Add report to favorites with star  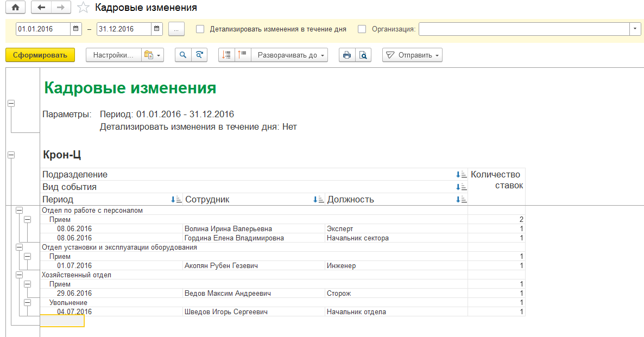[x=83, y=8]
